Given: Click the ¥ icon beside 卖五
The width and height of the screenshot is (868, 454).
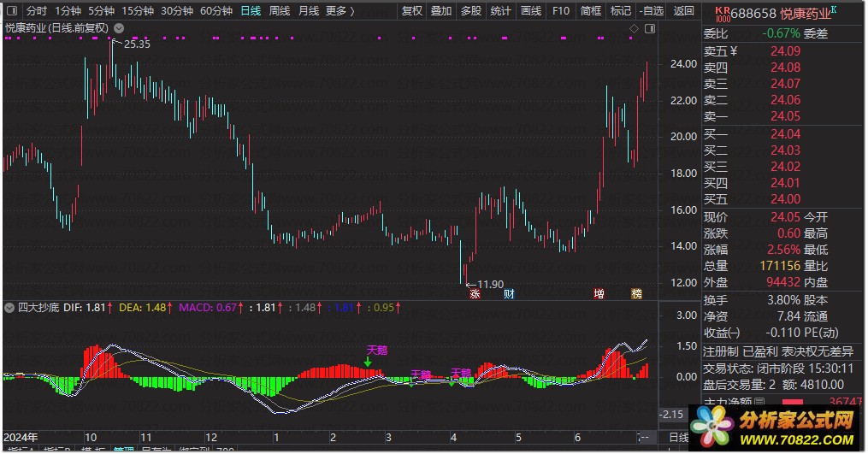Looking at the screenshot, I should coord(734,51).
